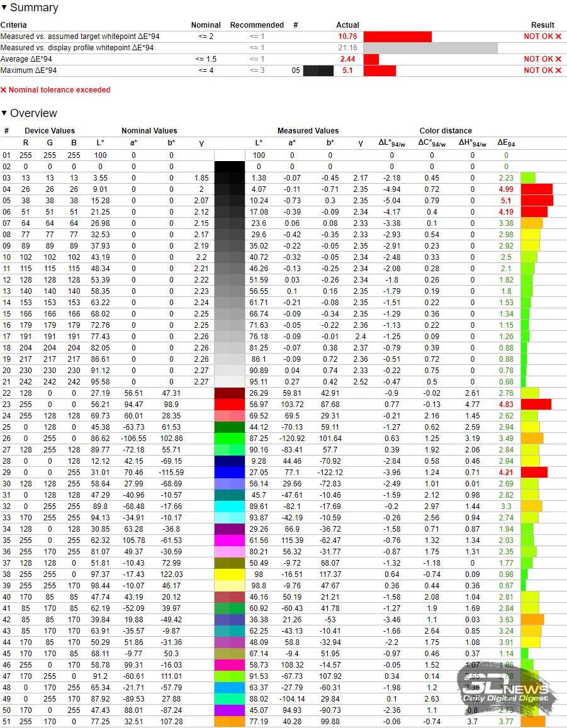Select the yellow swatch in row 38

tap(229, 574)
